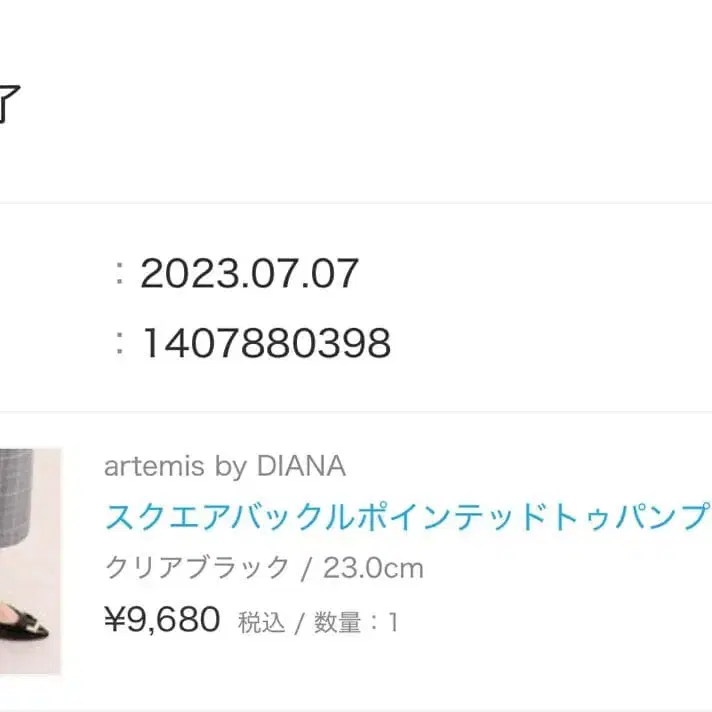Click the colon before the order date

(120, 274)
